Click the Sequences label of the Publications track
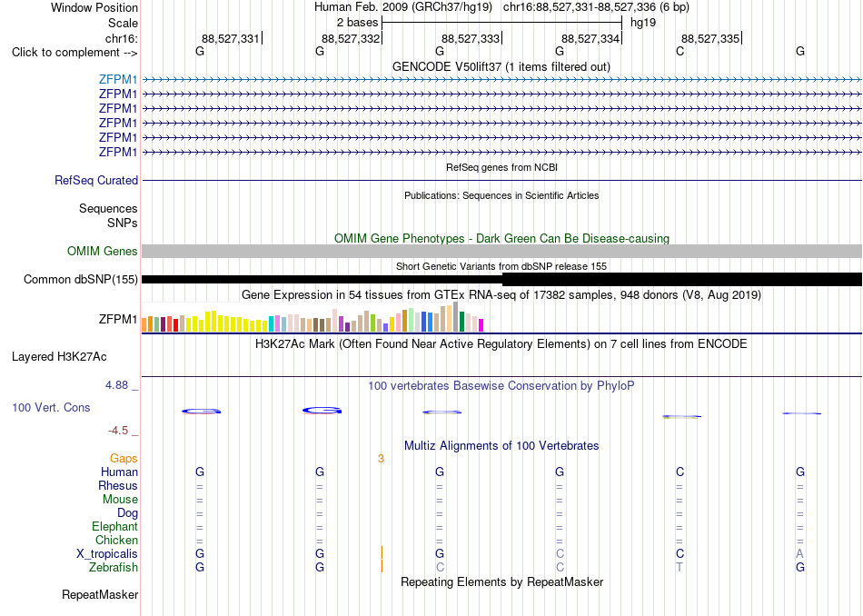This screenshot has height=616, width=863. pyautogui.click(x=108, y=209)
